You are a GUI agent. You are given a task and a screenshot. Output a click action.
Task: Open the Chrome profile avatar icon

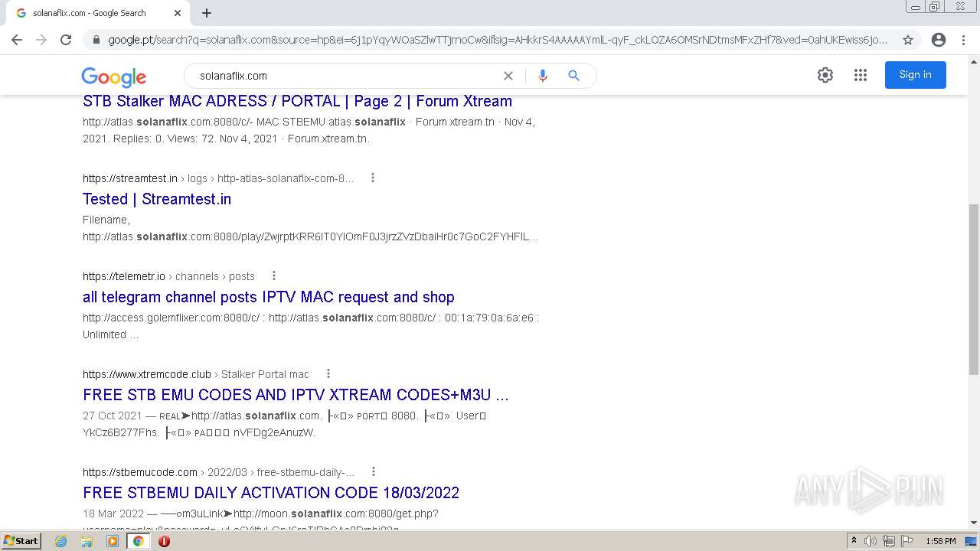pos(939,40)
